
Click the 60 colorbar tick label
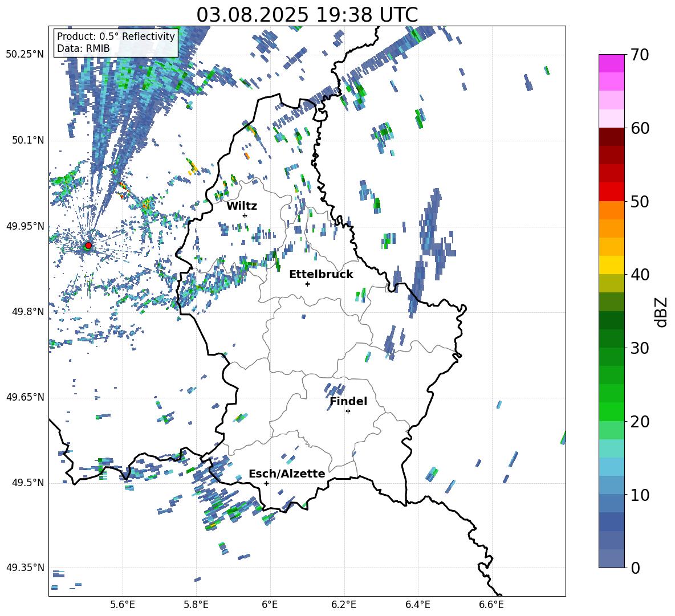[640, 128]
